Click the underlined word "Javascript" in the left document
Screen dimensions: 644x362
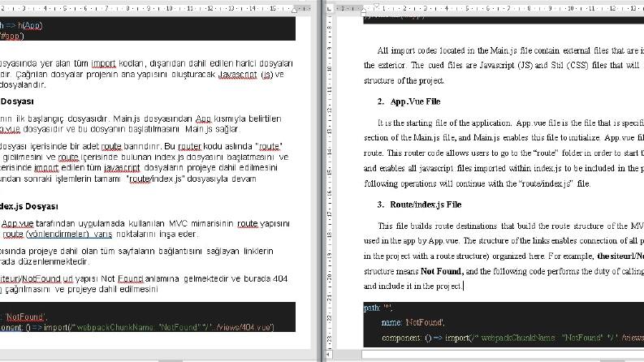click(238, 75)
